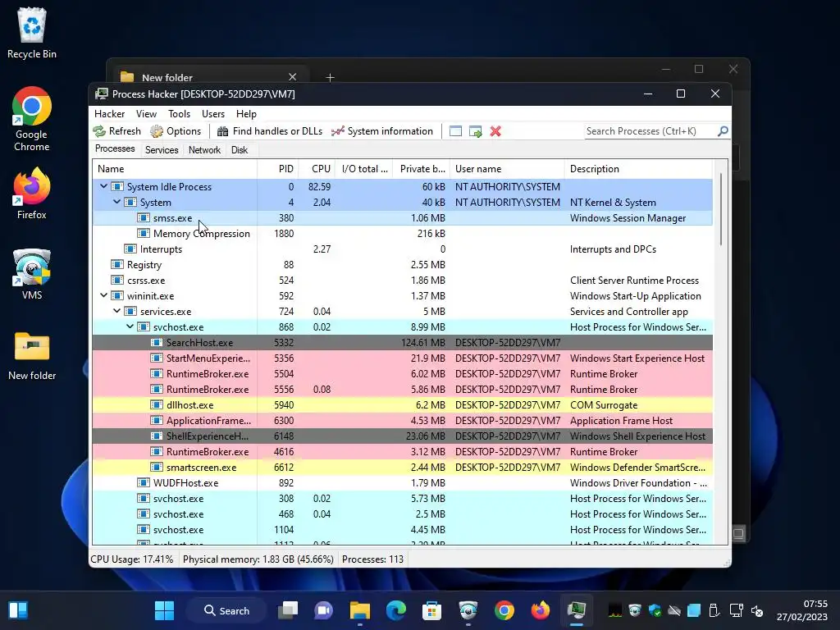Open Options from the toolbar
The width and height of the screenshot is (840, 630).
tap(176, 131)
